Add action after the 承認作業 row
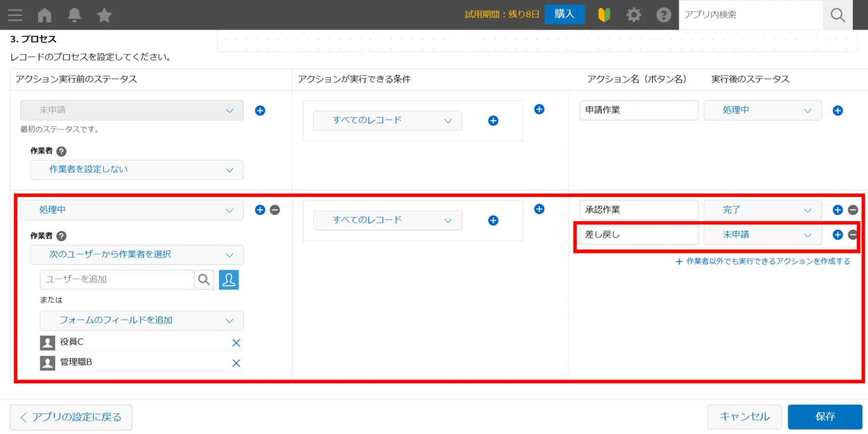868x434 pixels. [838, 210]
